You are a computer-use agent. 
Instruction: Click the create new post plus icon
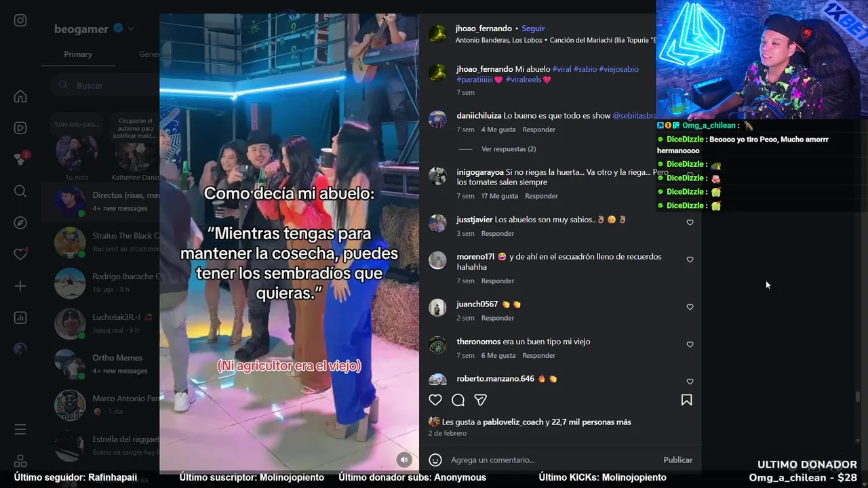point(20,286)
